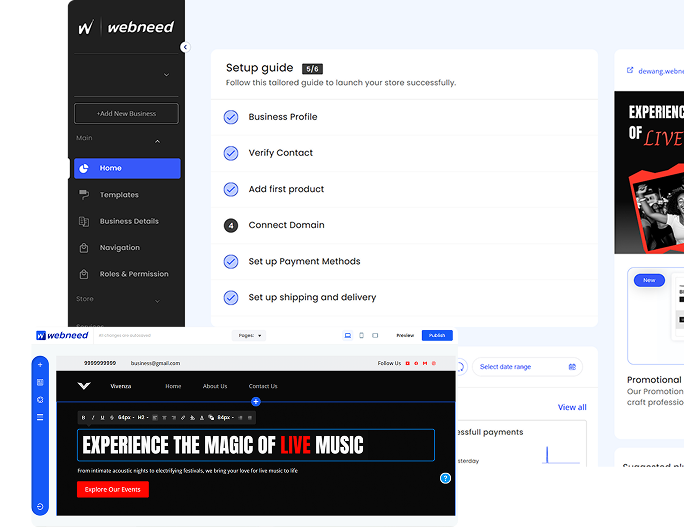Click About Us in the site navigation

click(x=215, y=386)
